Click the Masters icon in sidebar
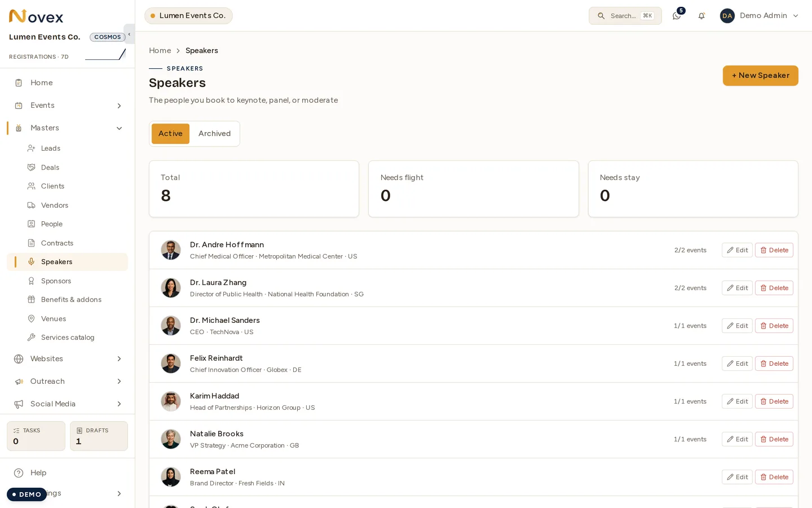 coord(19,128)
